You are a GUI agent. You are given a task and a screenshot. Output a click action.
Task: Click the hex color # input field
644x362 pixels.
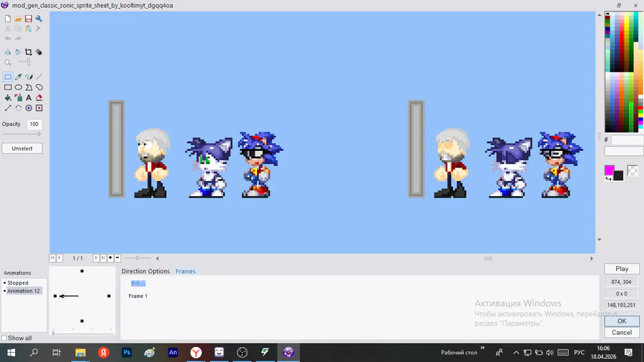click(x=627, y=140)
